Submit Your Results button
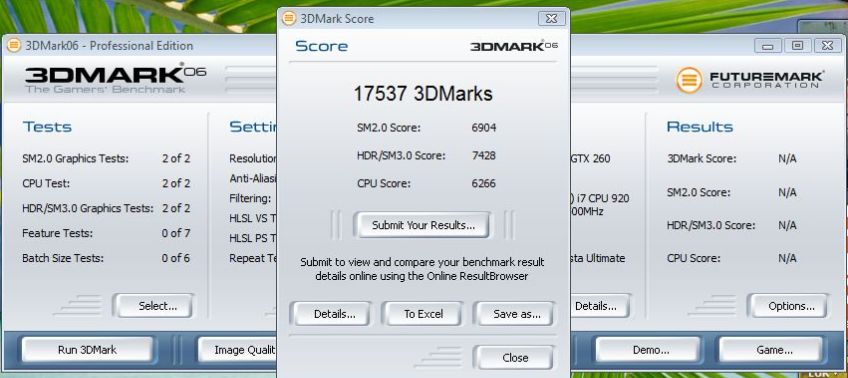 click(x=422, y=225)
